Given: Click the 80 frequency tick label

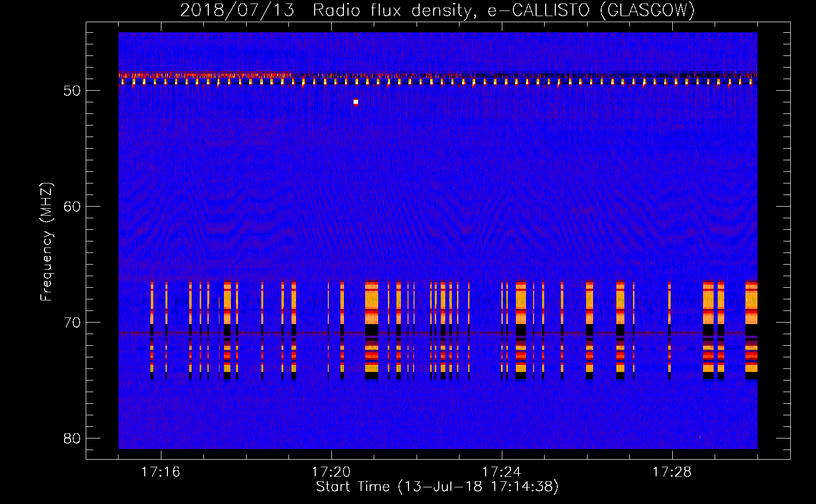Looking at the screenshot, I should (x=72, y=438).
